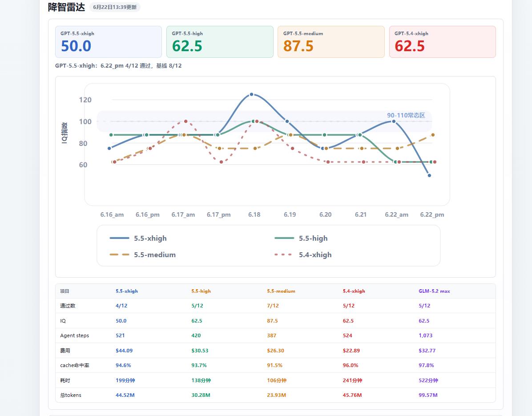The image size is (532, 416).
Task: Click the 通过数 row label
Action: [x=68, y=306]
